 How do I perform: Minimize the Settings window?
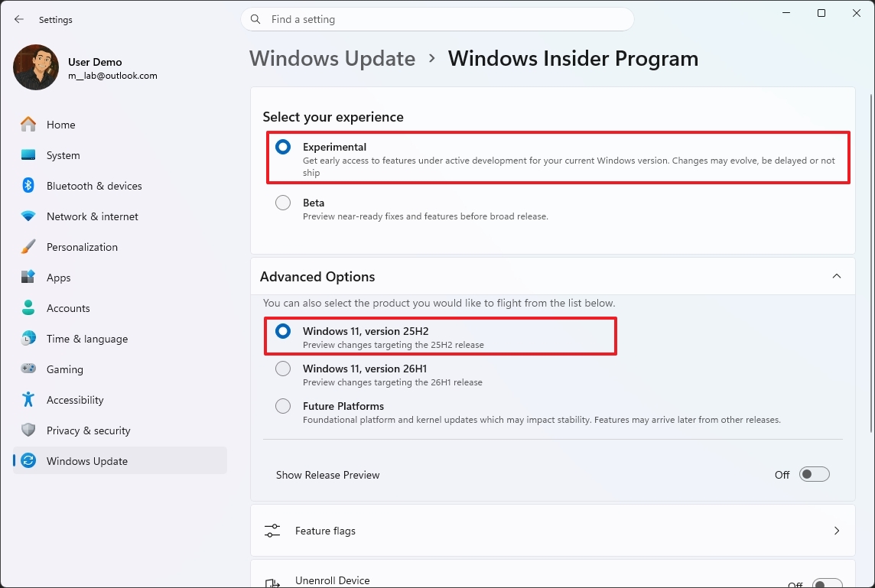786,13
